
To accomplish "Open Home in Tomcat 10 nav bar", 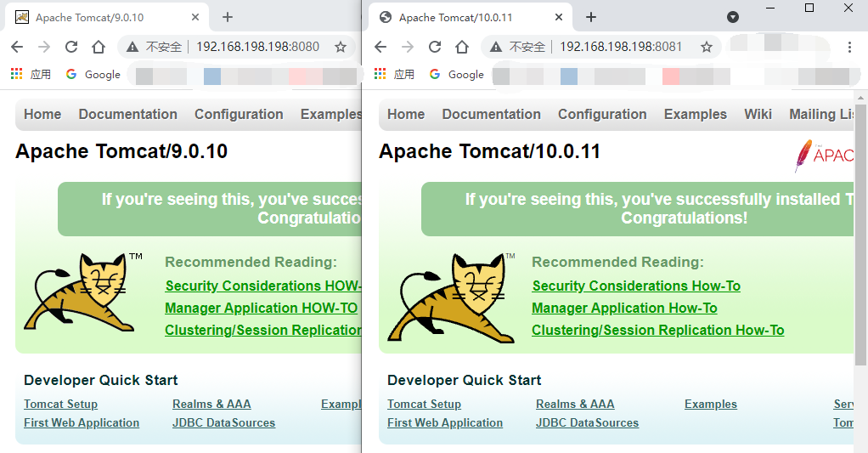I will tap(406, 114).
